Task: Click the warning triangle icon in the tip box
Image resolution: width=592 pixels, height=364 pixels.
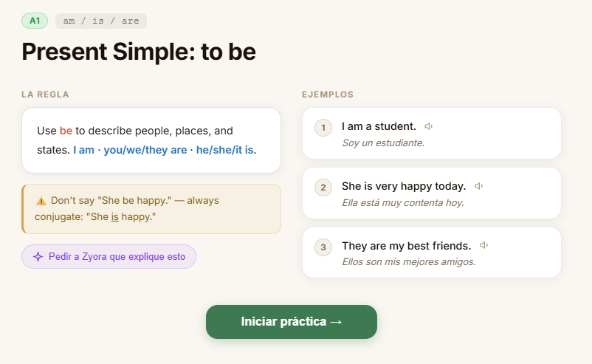Action: [x=41, y=201]
